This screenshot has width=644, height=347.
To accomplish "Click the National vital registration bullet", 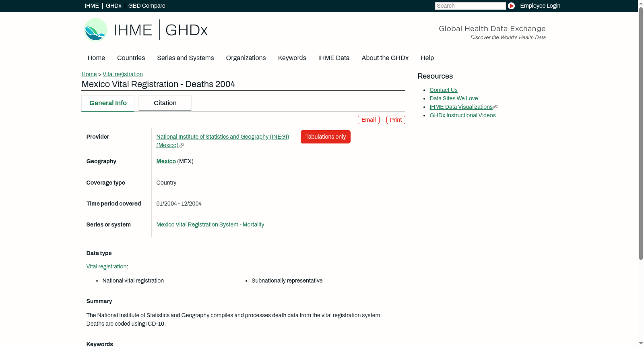I will pos(133,281).
